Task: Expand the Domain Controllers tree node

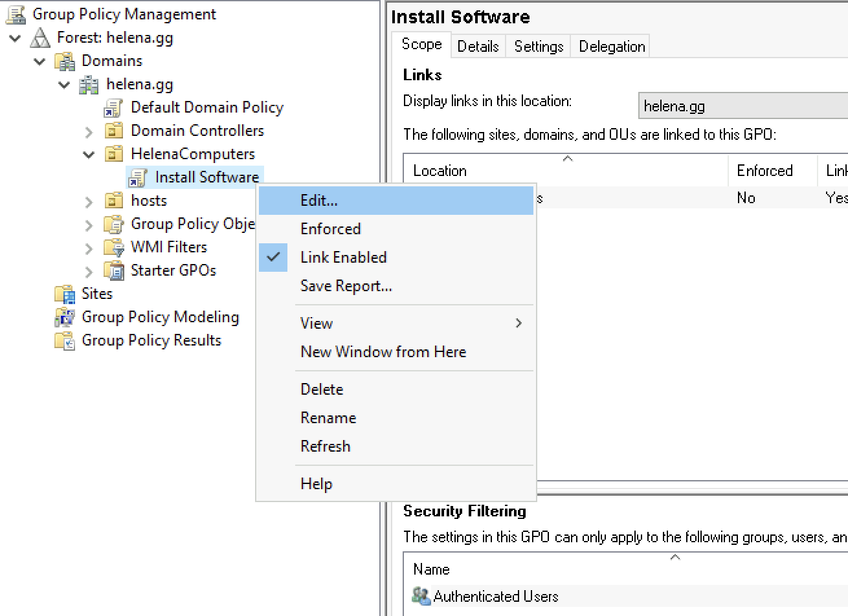Action: [x=89, y=132]
